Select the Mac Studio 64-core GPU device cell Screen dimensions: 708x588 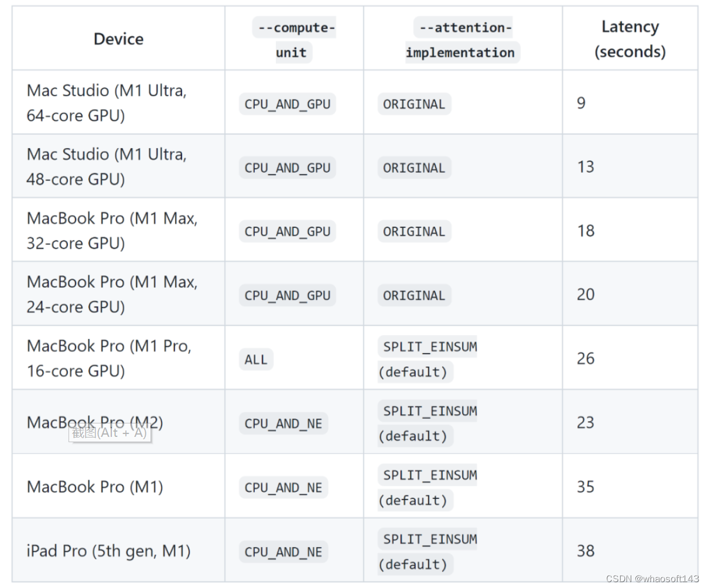coord(107,103)
